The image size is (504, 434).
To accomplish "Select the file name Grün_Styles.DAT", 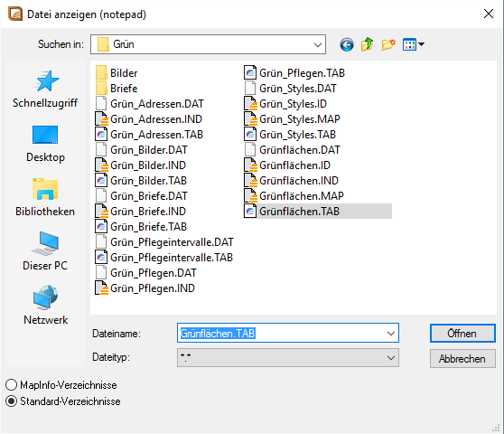I will click(x=298, y=88).
